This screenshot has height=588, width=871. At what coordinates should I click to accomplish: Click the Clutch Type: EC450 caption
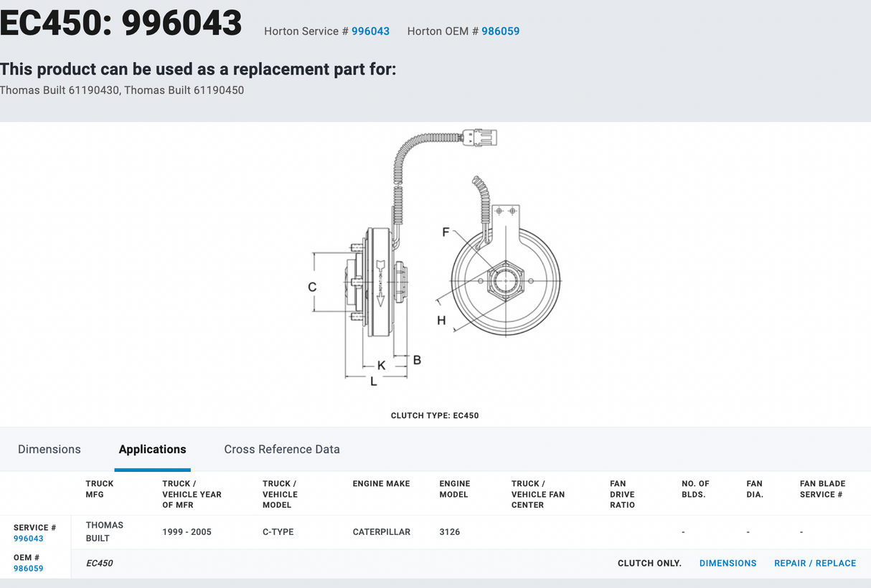(x=435, y=416)
